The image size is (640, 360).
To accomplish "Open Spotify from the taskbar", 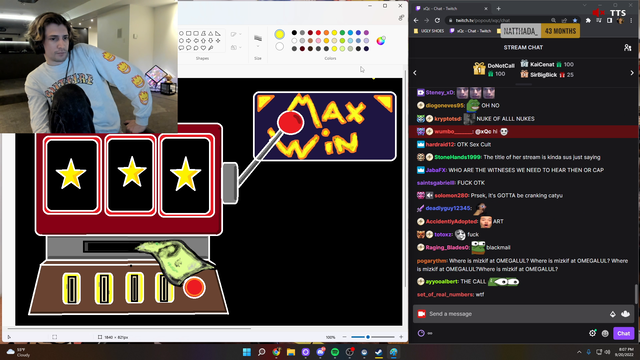I will 335,352.
